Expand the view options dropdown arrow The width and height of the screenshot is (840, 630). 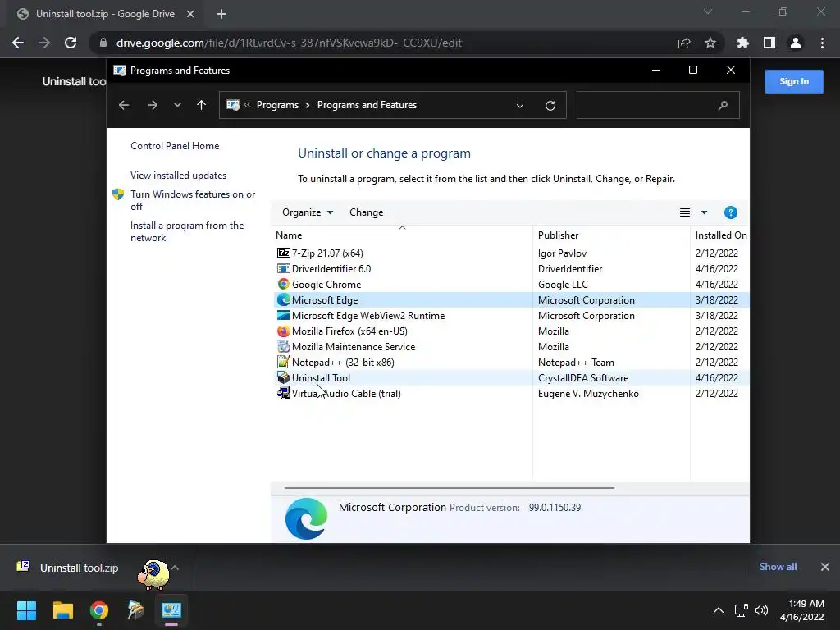click(x=704, y=212)
